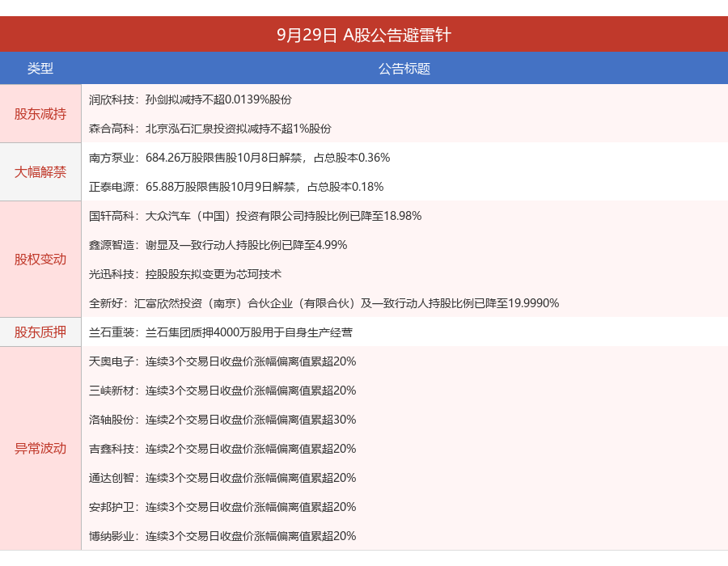Open the 森合高科 北京泓石汇泉 announcement
This screenshot has width=728, height=566.
click(210, 129)
